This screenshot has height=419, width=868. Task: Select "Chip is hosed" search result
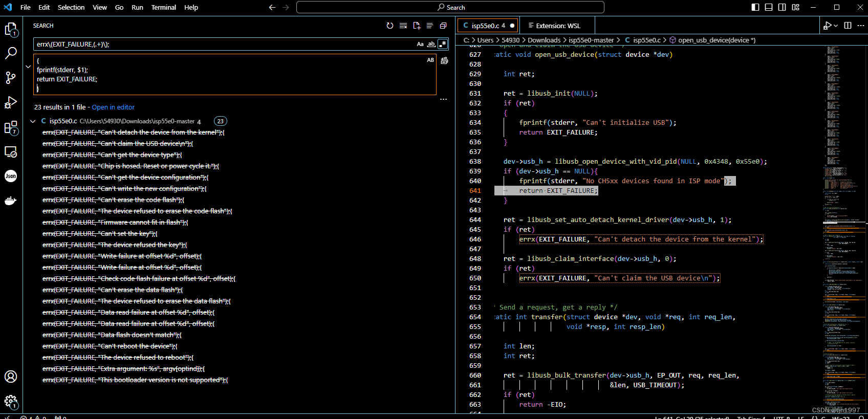coord(131,166)
